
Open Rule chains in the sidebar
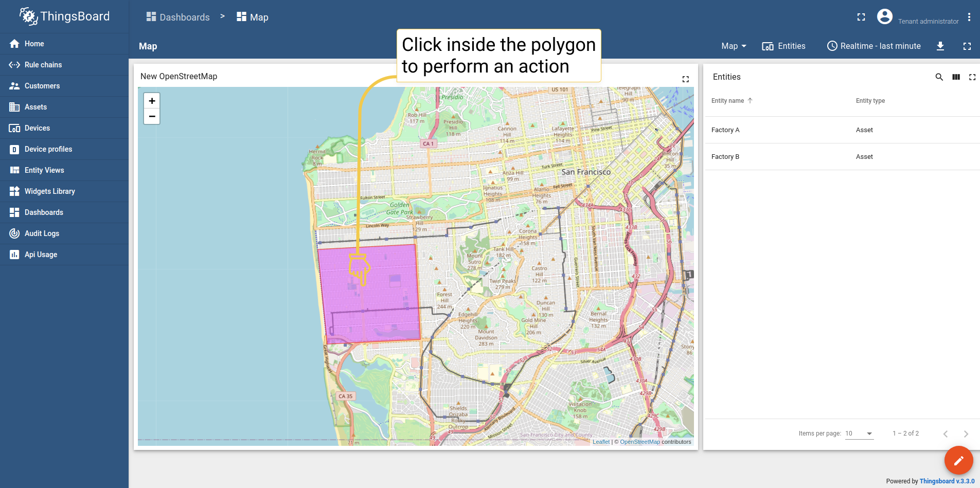tap(64, 65)
